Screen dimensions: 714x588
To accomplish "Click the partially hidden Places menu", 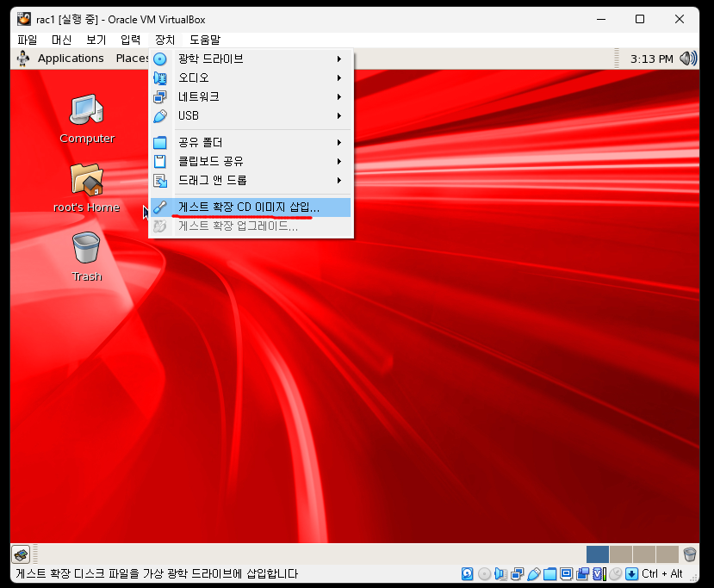I will (x=132, y=59).
